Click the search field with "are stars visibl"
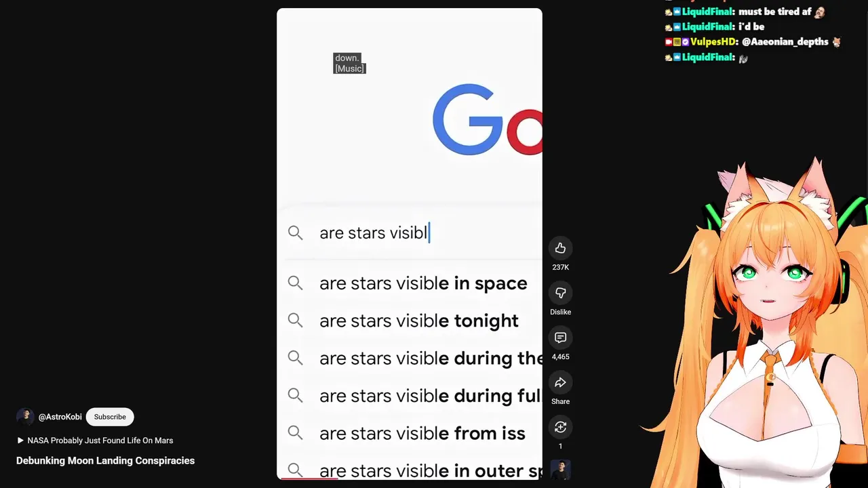 (x=410, y=233)
